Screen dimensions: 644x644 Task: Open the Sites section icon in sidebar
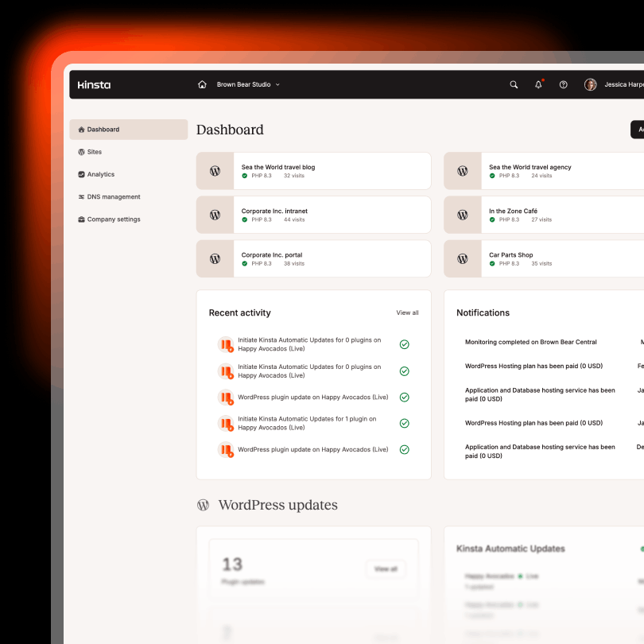[x=83, y=152]
